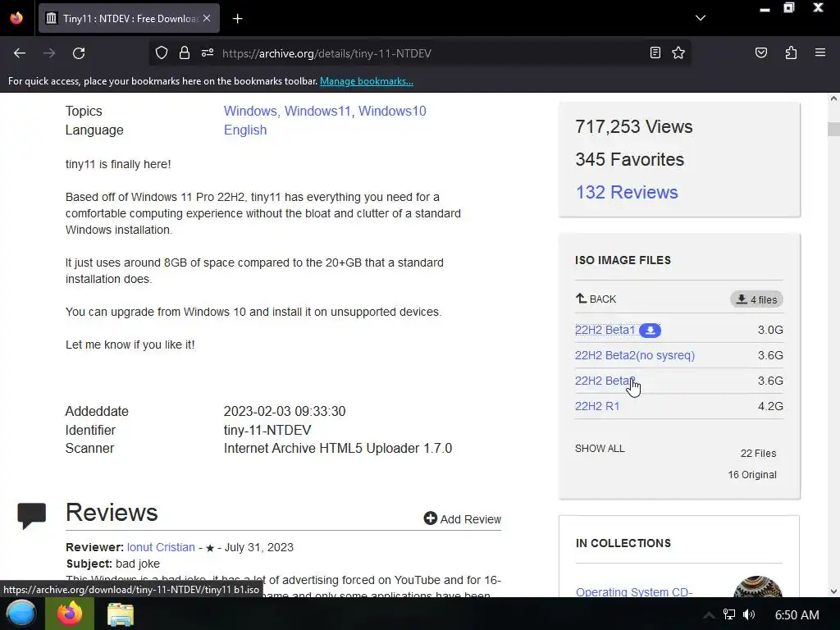The image size is (840, 630).
Task: Click the site security padlock icon
Action: (x=185, y=53)
